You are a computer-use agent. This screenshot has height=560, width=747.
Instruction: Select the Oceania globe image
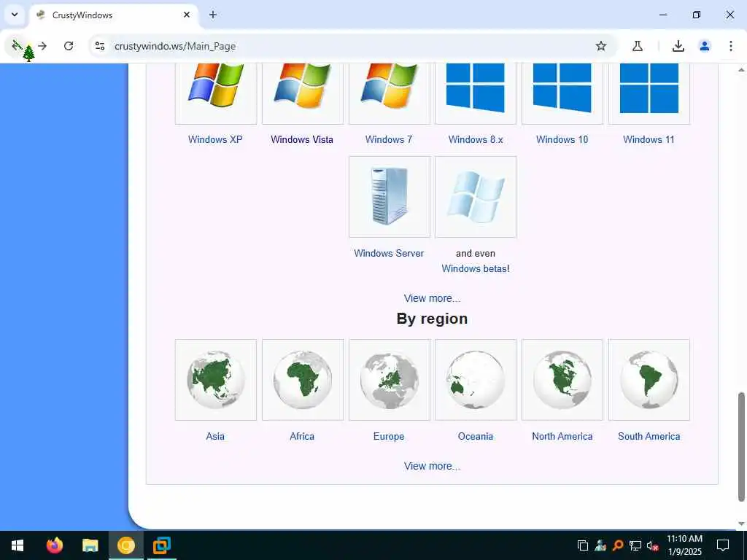coord(476,380)
